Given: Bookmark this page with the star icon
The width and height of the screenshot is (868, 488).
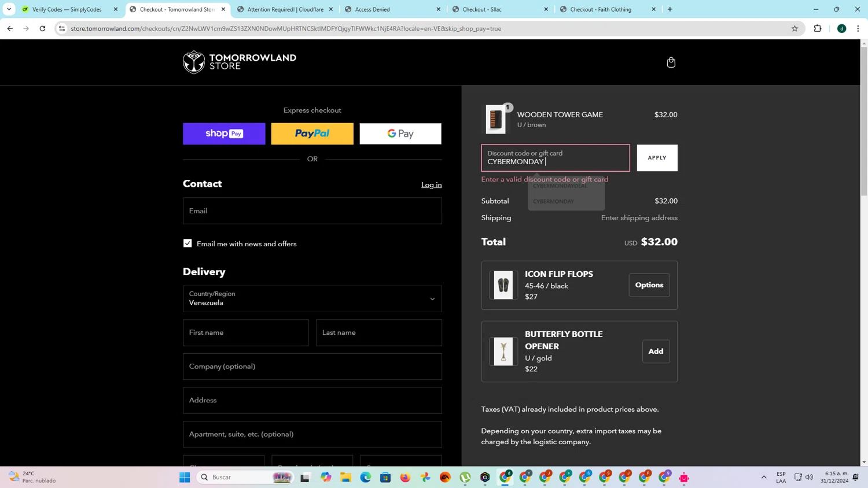Looking at the screenshot, I should pos(795,28).
